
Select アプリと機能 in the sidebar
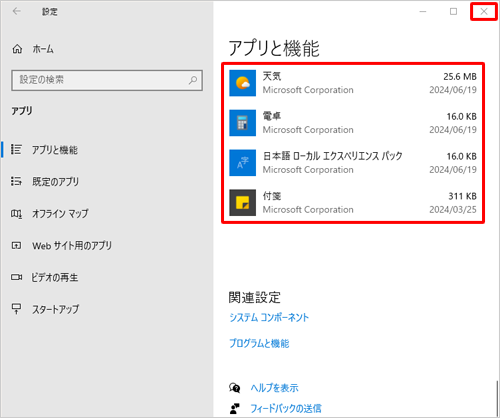55,150
